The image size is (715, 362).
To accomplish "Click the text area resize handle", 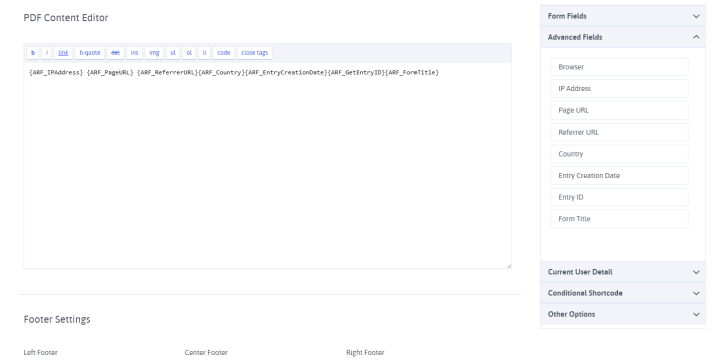I will pyautogui.click(x=508, y=265).
